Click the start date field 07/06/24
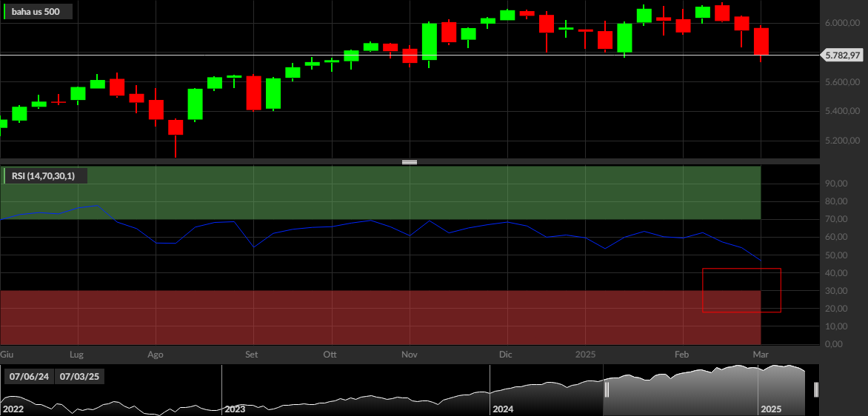Screen dimensions: 868x416 coord(29,377)
